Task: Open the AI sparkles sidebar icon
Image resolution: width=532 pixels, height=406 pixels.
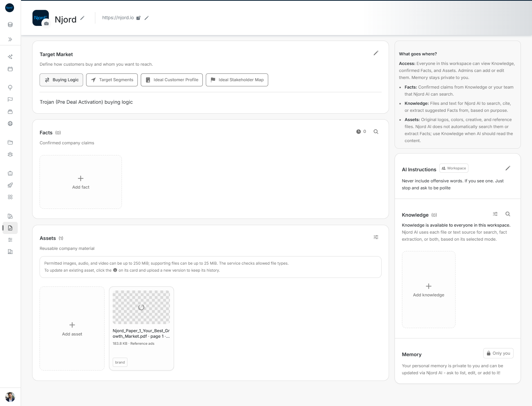Action: click(10, 56)
